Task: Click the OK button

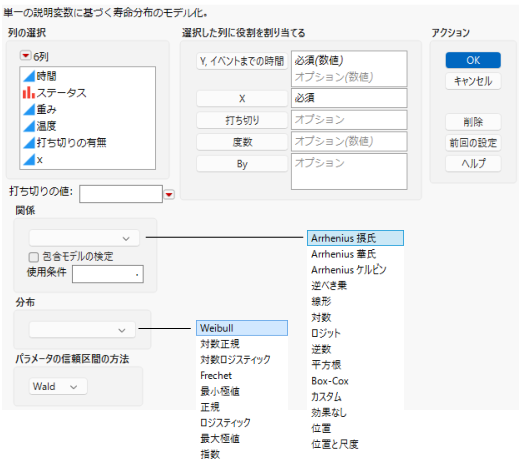Action: (x=473, y=60)
